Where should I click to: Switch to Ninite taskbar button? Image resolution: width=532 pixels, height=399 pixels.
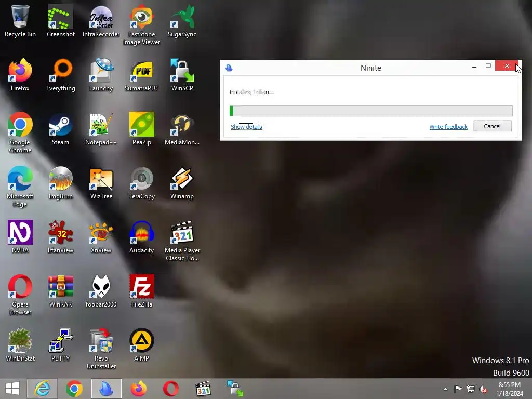click(106, 389)
